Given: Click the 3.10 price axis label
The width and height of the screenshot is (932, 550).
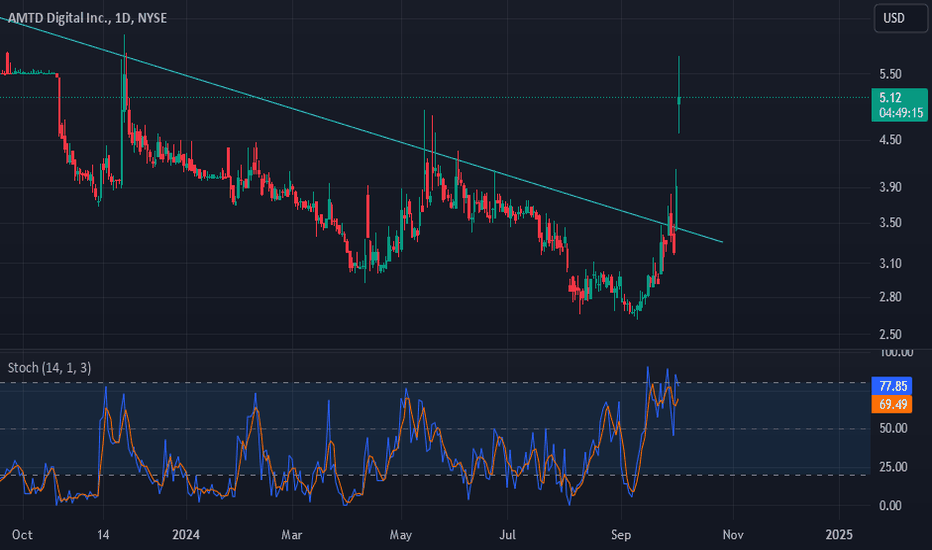Looking at the screenshot, I should click(x=890, y=263).
